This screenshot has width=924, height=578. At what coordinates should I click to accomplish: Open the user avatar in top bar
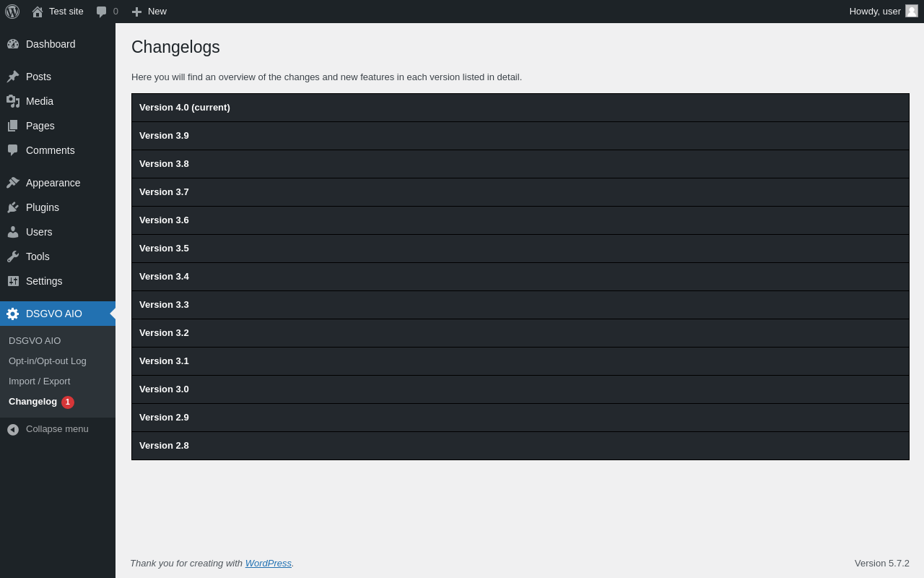coord(912,11)
